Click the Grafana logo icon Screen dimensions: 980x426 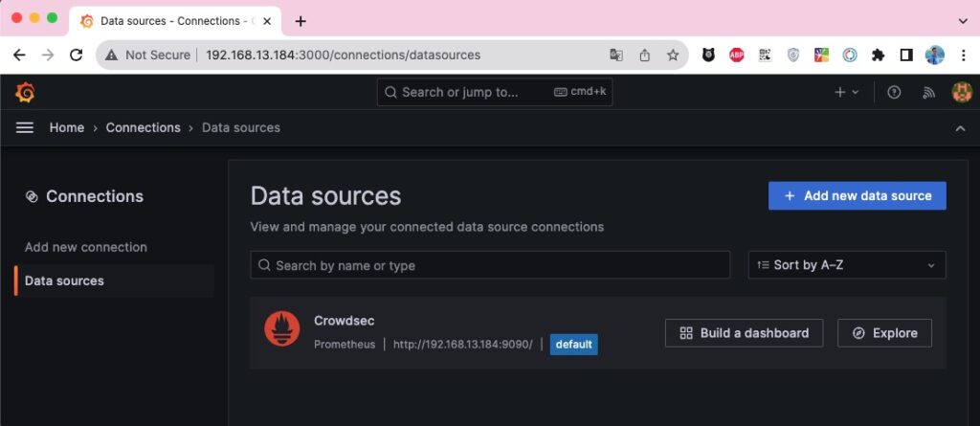tap(25, 93)
